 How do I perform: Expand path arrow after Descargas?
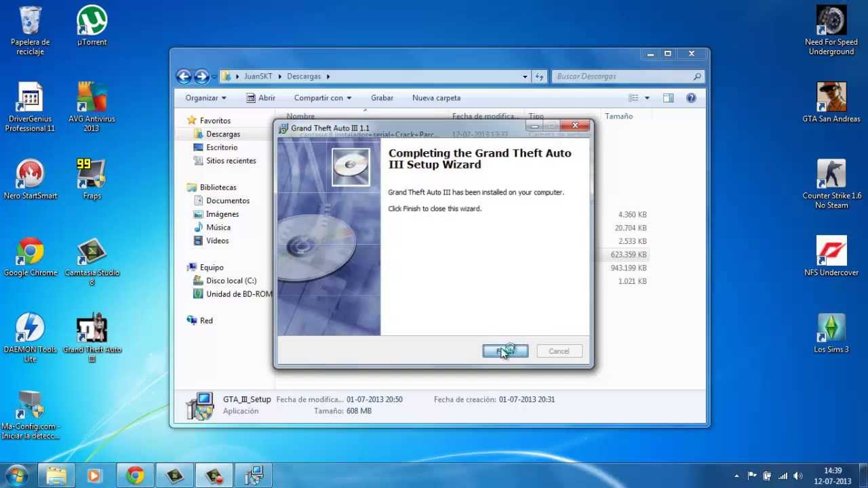click(328, 77)
